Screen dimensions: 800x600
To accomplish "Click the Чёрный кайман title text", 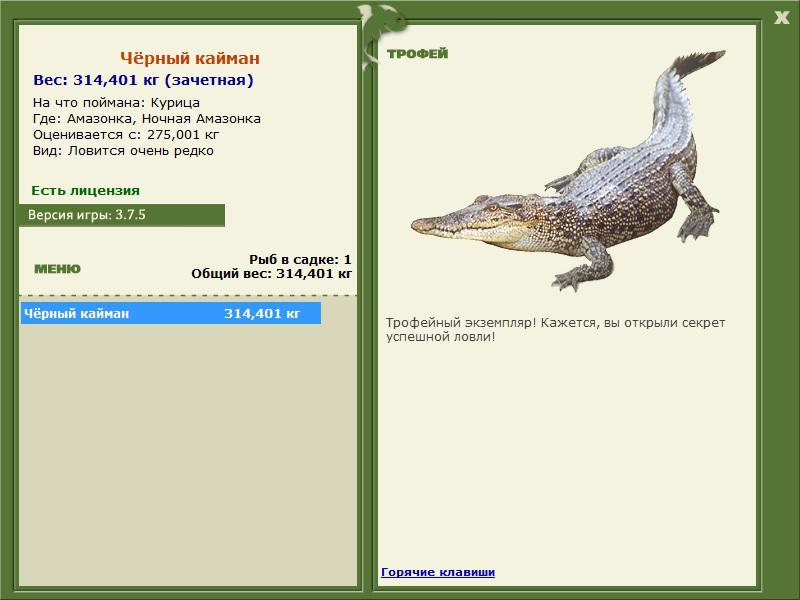I will [x=190, y=58].
